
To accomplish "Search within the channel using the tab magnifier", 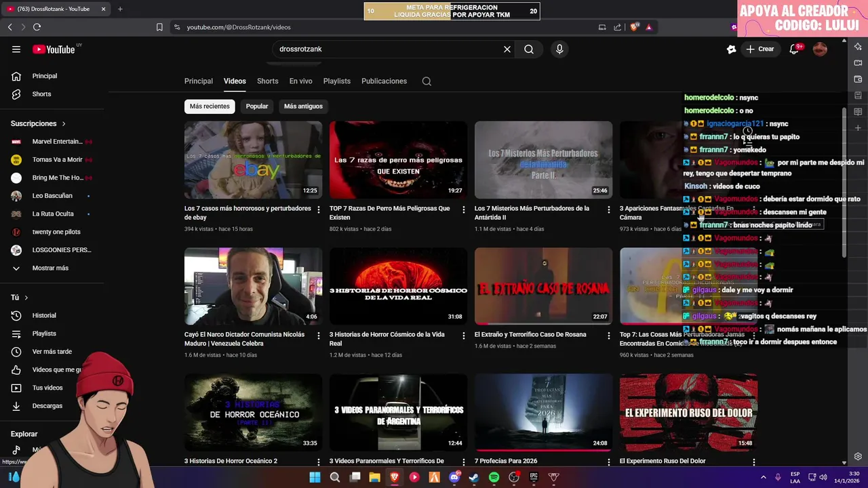I will click(x=427, y=81).
